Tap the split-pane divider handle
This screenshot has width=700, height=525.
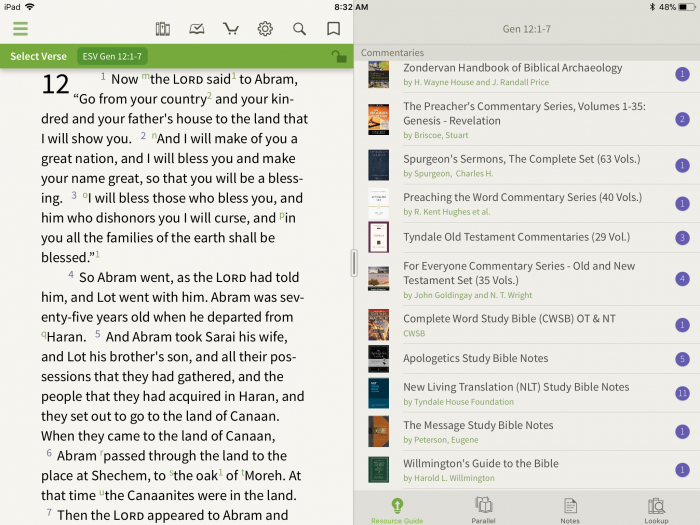point(354,263)
